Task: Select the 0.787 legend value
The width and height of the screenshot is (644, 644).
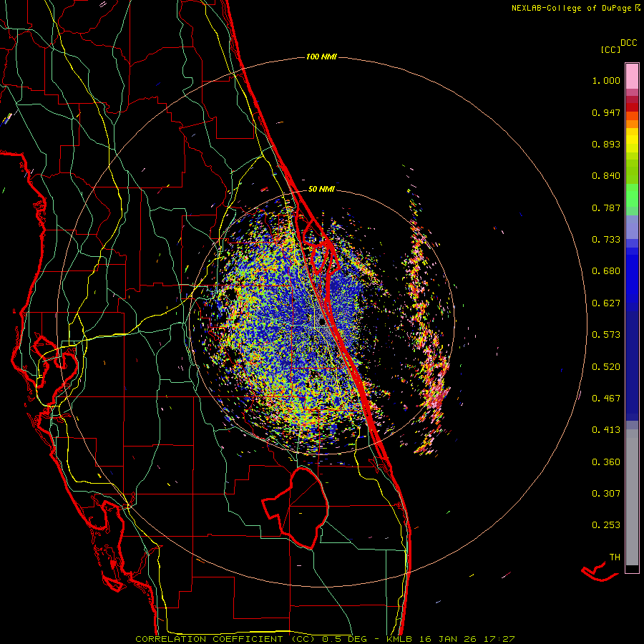Action: click(606, 208)
